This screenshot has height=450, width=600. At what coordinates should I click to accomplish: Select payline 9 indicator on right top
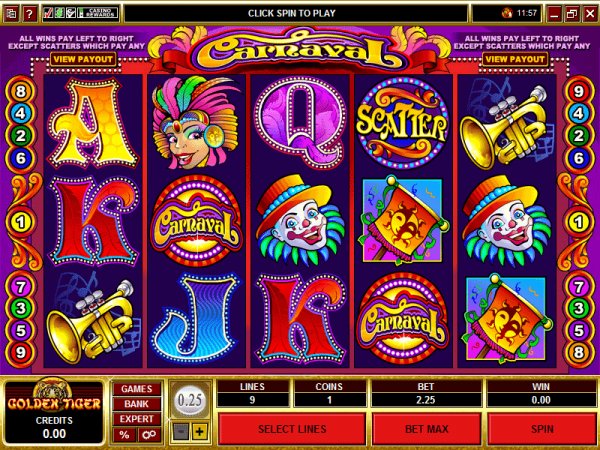tap(579, 92)
